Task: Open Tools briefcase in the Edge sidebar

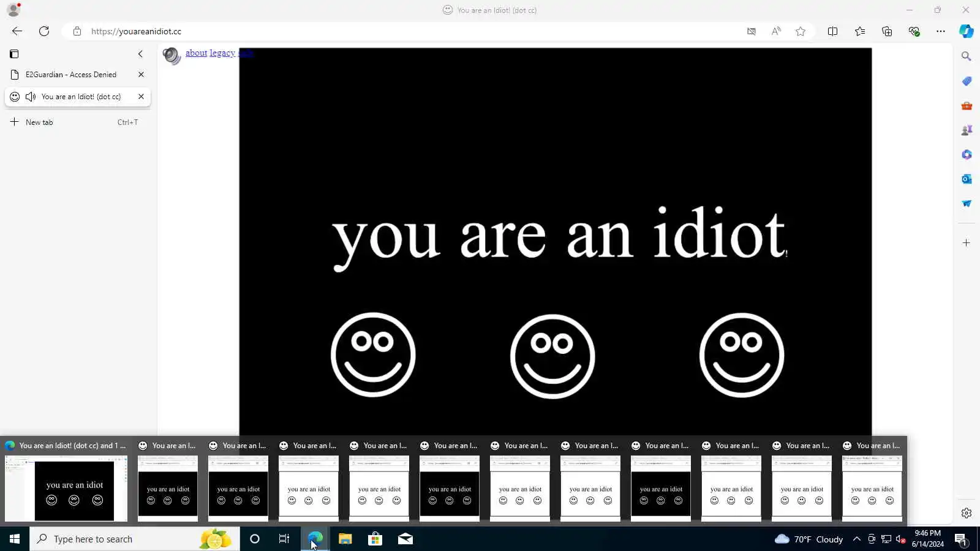Action: point(967,105)
